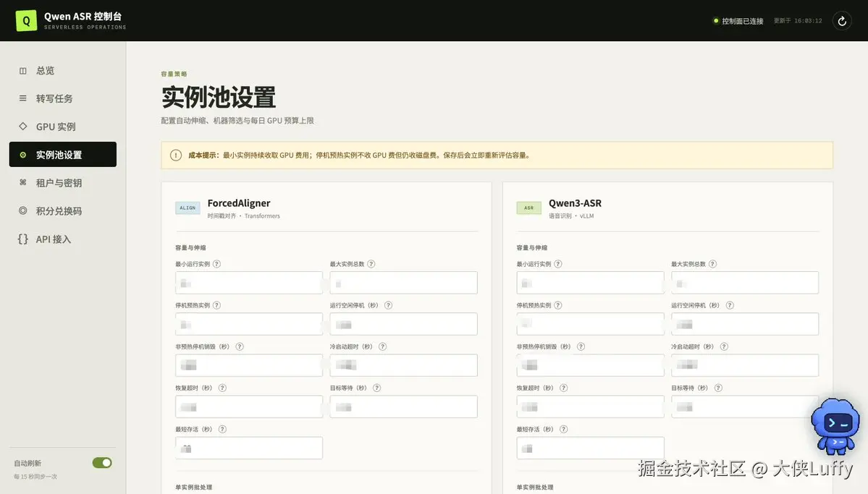Click Qwen3-ASR 停机预热实例 input field

tap(590, 324)
